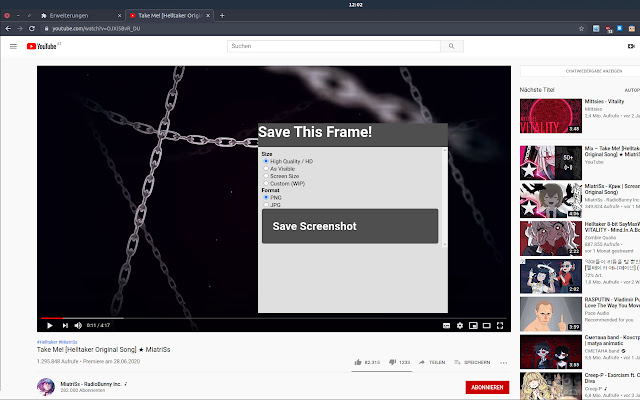Viewport: 640px width, 400px height.
Task: Select As Visible size option
Action: (x=266, y=169)
